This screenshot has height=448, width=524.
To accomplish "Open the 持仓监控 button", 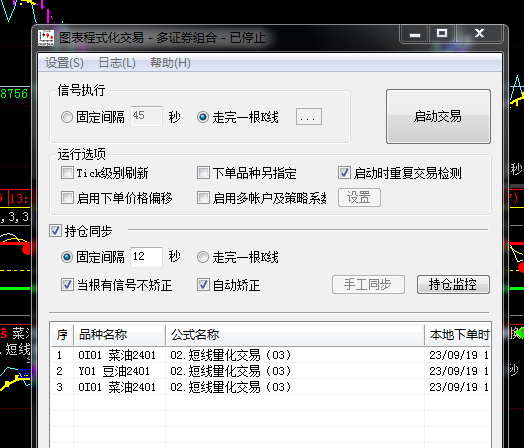I will click(x=453, y=285).
